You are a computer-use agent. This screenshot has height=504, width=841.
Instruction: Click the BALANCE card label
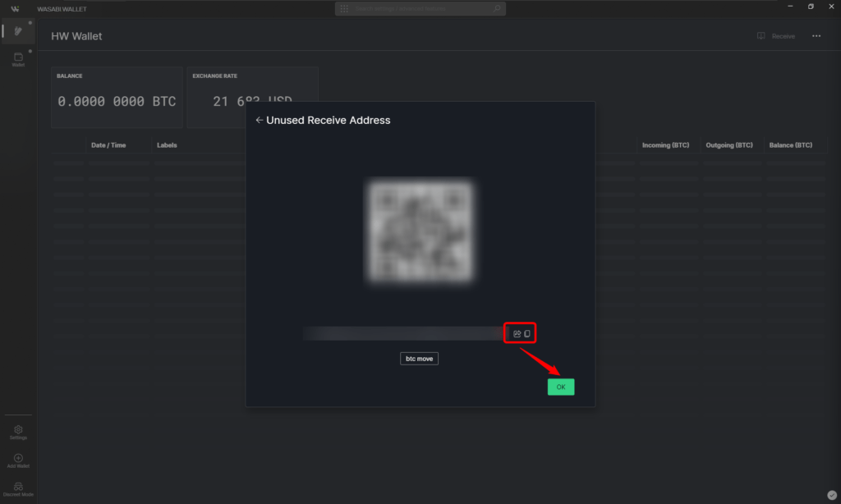pyautogui.click(x=70, y=76)
